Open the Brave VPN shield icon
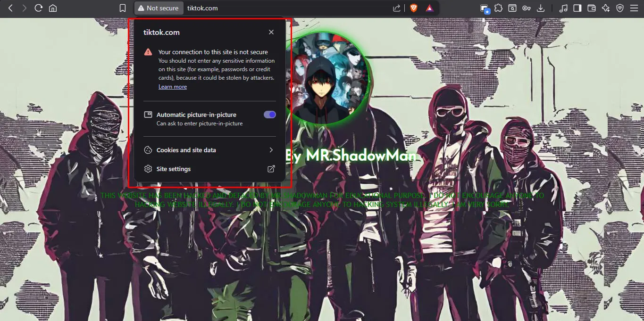Viewport: 644px width, 321px height. 620,8
